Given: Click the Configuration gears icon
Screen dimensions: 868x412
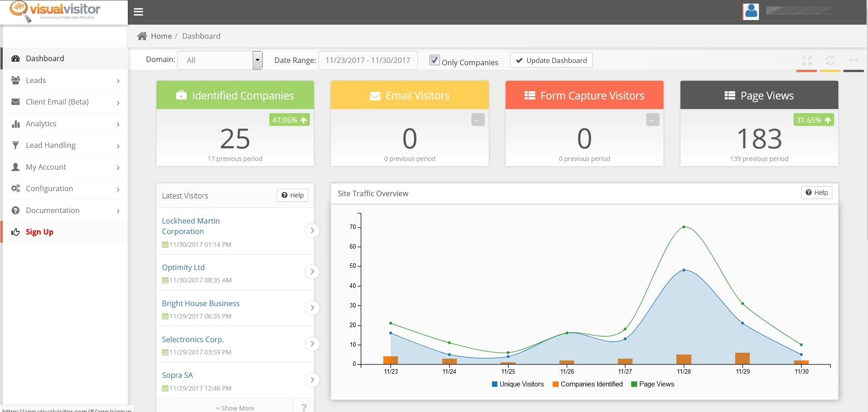Looking at the screenshot, I should point(16,188).
